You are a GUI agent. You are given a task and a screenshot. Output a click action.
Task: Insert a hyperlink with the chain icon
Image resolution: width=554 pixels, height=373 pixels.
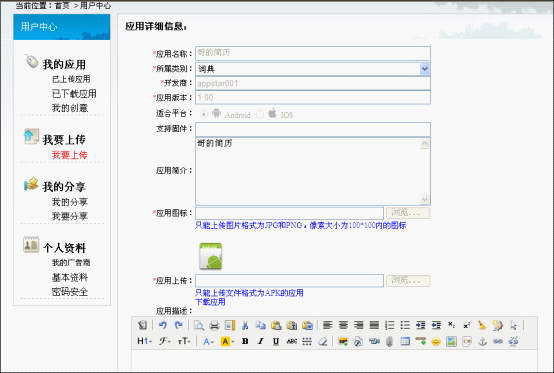click(498, 341)
